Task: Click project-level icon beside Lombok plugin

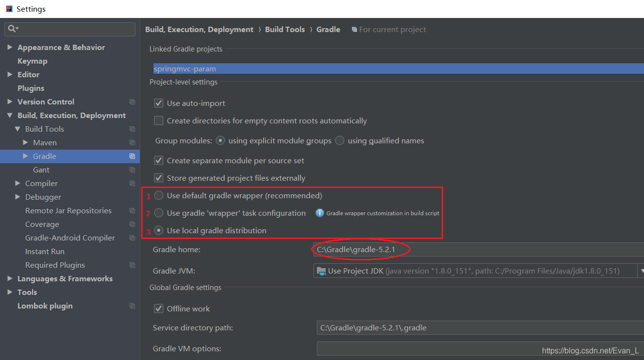Action: pos(132,306)
